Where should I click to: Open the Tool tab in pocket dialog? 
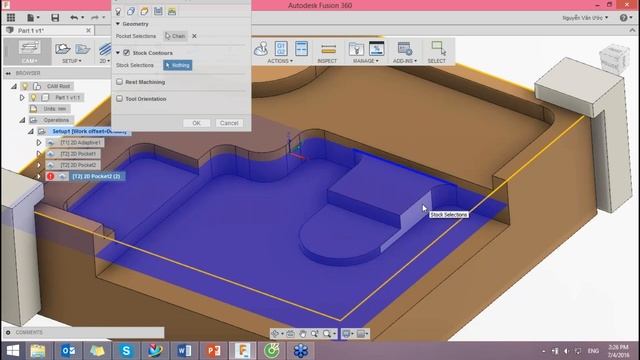tap(118, 11)
